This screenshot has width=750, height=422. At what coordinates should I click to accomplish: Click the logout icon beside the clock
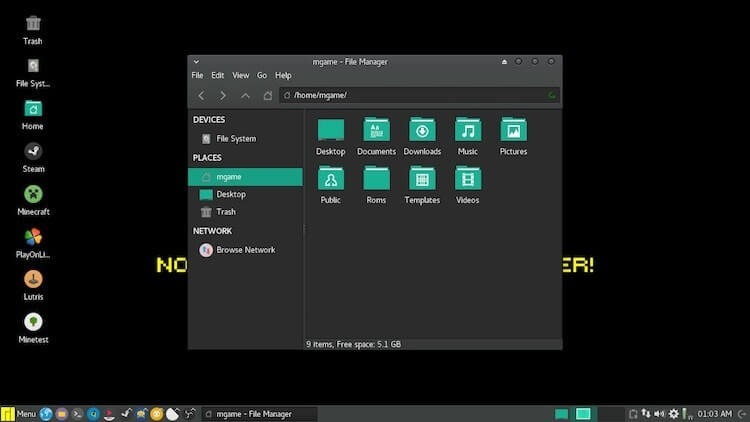point(742,414)
